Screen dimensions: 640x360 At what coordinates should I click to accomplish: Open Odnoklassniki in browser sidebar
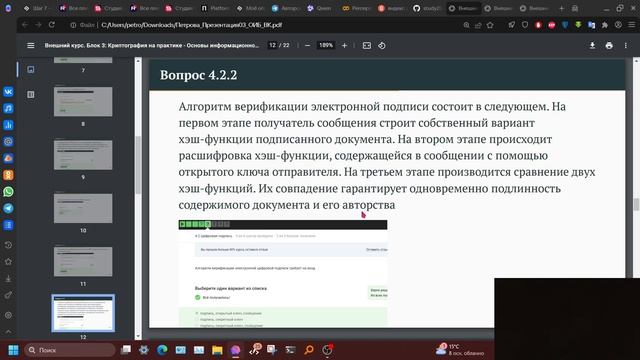point(8,175)
